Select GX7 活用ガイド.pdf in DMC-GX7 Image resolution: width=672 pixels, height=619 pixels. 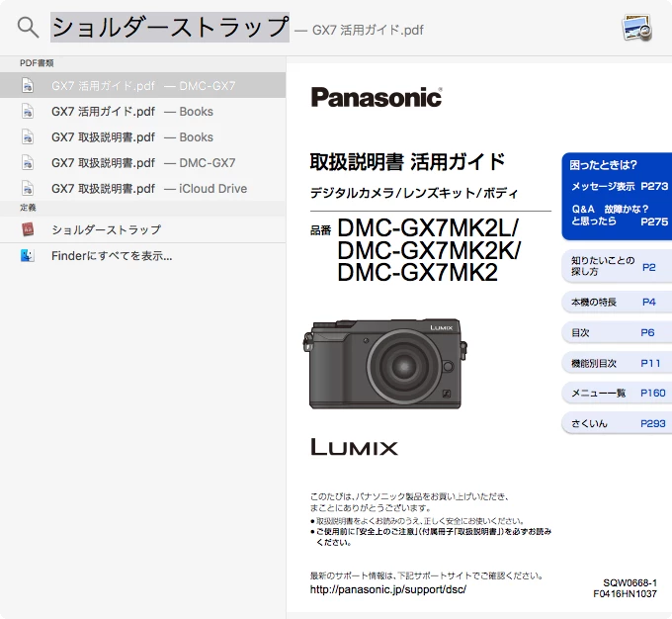click(142, 85)
